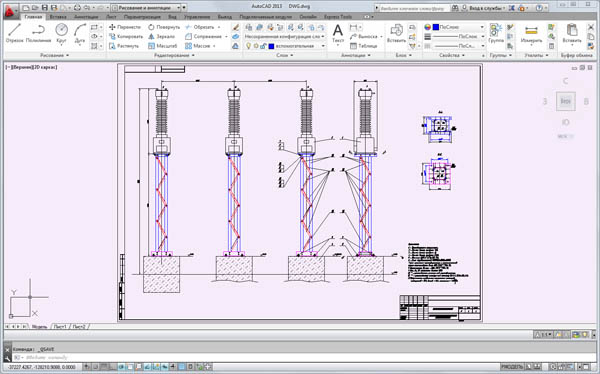Click the Измерить measure tool
The width and height of the screenshot is (600, 374).
coord(531,33)
